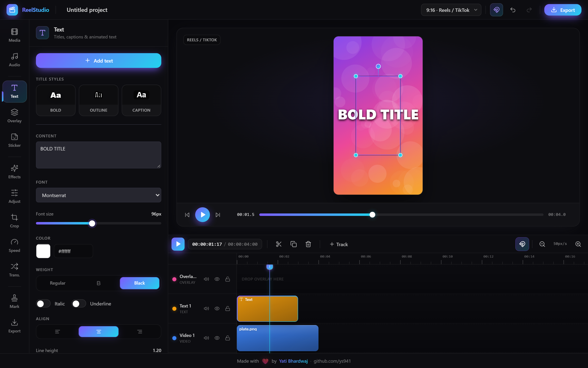This screenshot has height=368, width=588.
Task: Hide the Video 1 track
Action: [217, 338]
